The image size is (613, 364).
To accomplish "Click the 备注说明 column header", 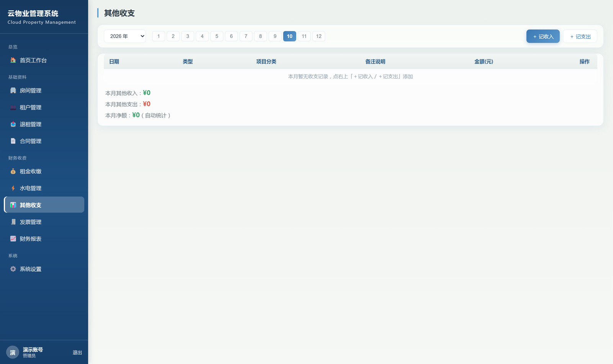I will click(x=375, y=62).
